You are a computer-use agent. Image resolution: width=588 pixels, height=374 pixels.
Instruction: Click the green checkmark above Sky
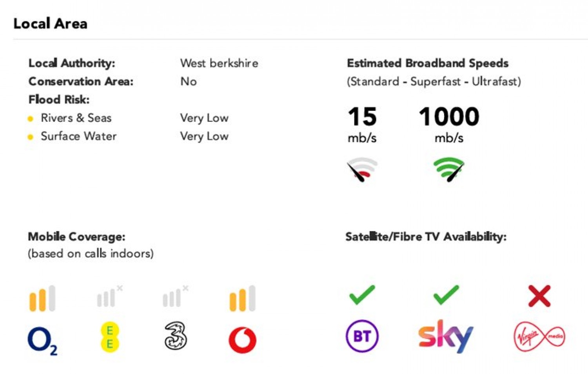pyautogui.click(x=446, y=295)
